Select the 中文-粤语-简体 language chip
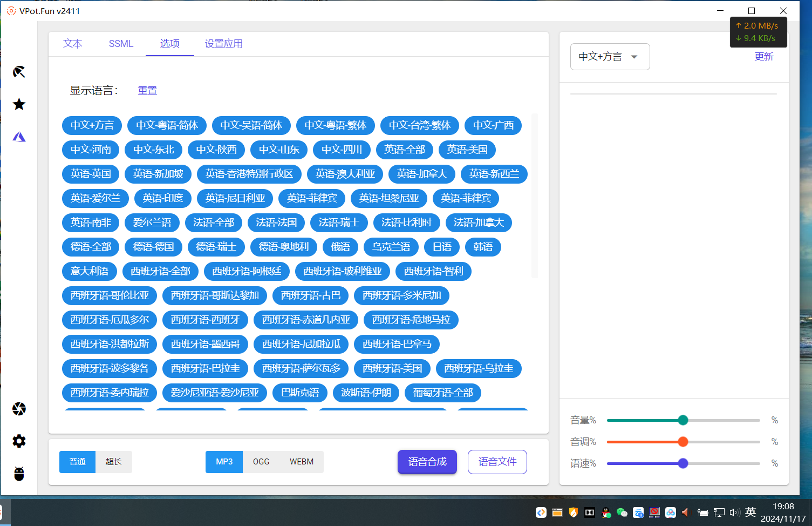 (x=167, y=125)
